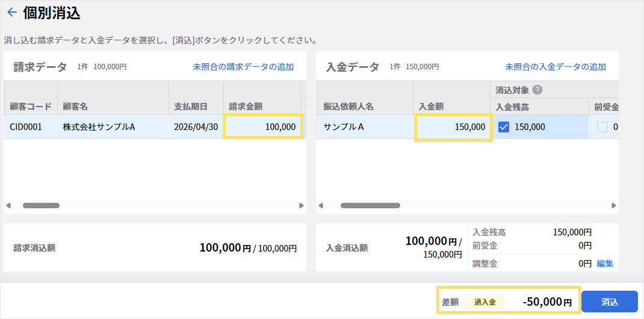Click the blue 消込 button
The width and height of the screenshot is (644, 319).
(x=610, y=302)
